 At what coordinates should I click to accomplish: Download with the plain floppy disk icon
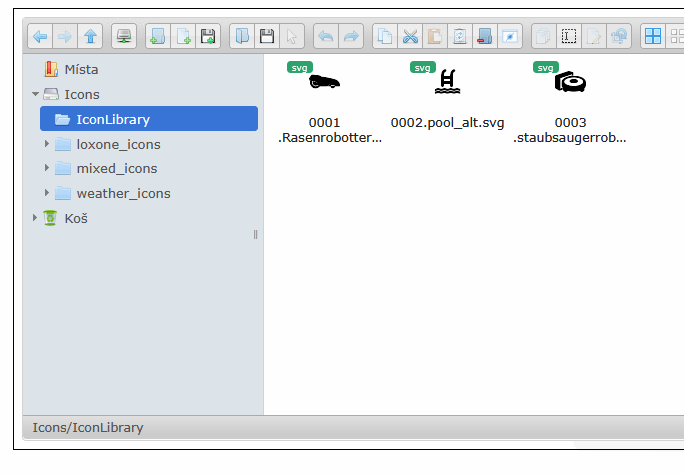click(x=267, y=36)
